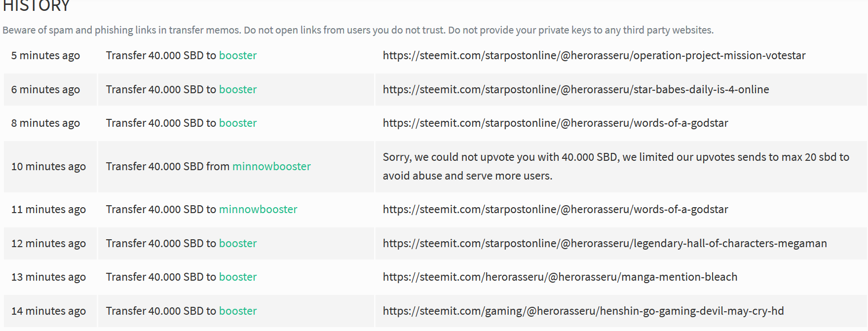Select booster link in the 8-minutes-ago transfer
This screenshot has width=868, height=331.
point(238,123)
